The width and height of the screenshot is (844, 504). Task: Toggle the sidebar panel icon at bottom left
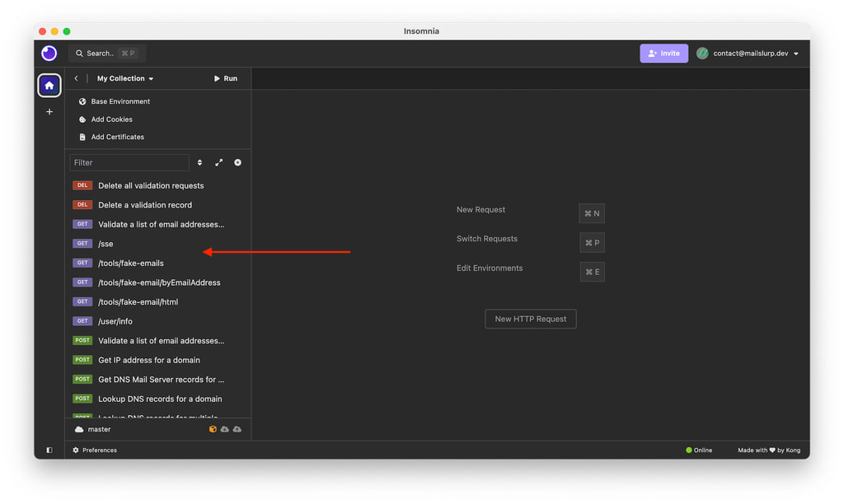49,450
